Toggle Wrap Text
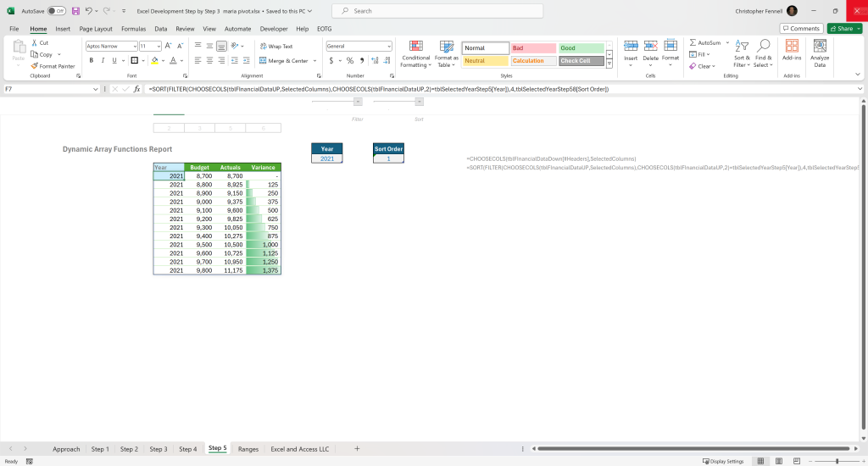The image size is (868, 466). [276, 47]
